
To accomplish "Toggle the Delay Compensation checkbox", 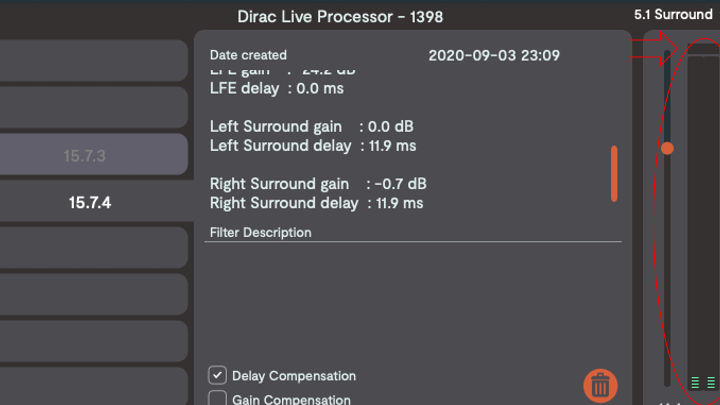I will [x=217, y=375].
